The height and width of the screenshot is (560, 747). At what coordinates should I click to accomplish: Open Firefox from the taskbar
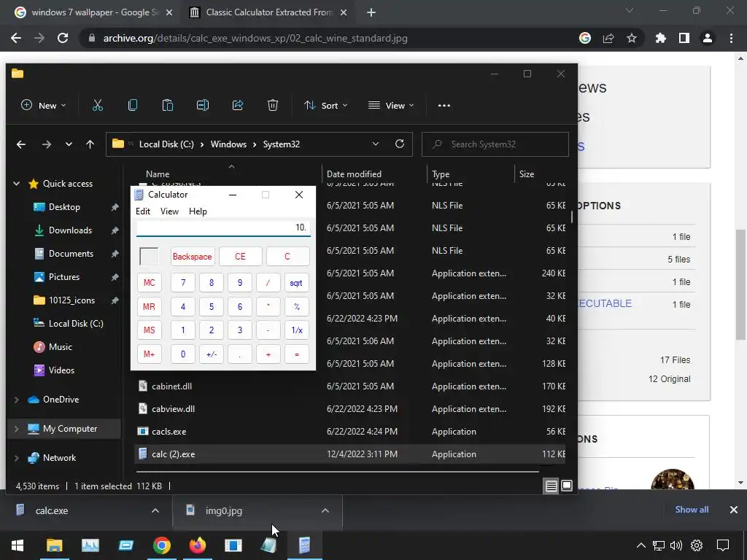197,545
